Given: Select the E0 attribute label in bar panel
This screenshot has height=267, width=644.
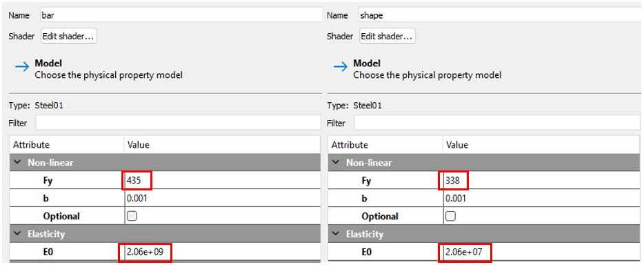Looking at the screenshot, I should pyautogui.click(x=48, y=252).
